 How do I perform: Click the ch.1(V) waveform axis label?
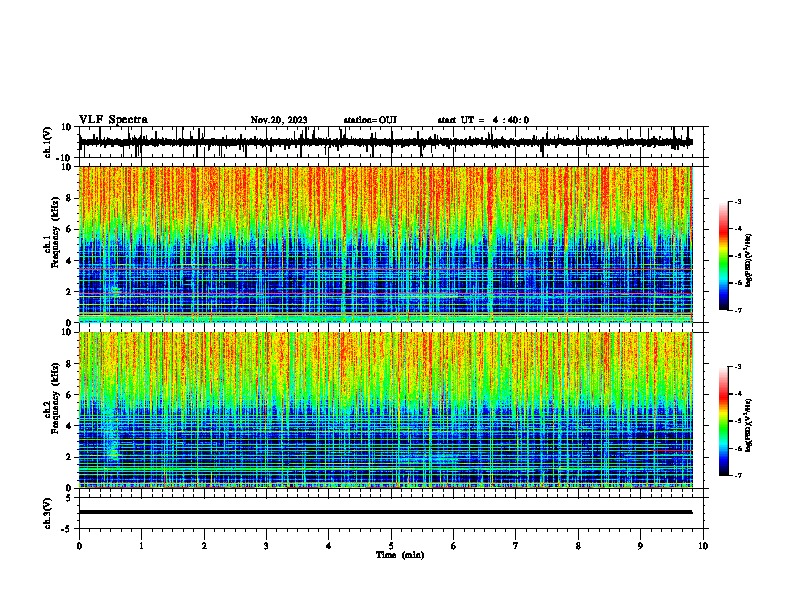click(x=47, y=142)
